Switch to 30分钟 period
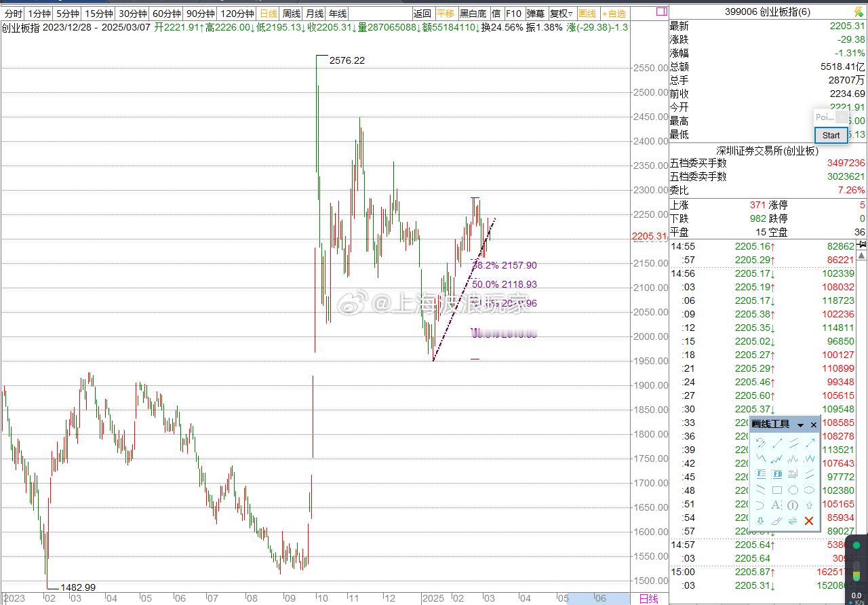The height and width of the screenshot is (605, 868). [x=132, y=14]
